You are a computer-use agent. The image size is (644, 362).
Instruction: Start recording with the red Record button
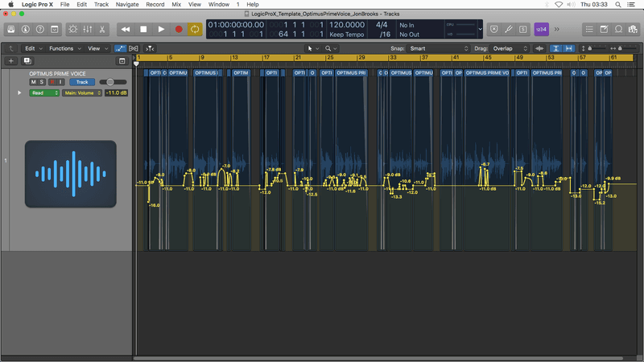click(179, 29)
